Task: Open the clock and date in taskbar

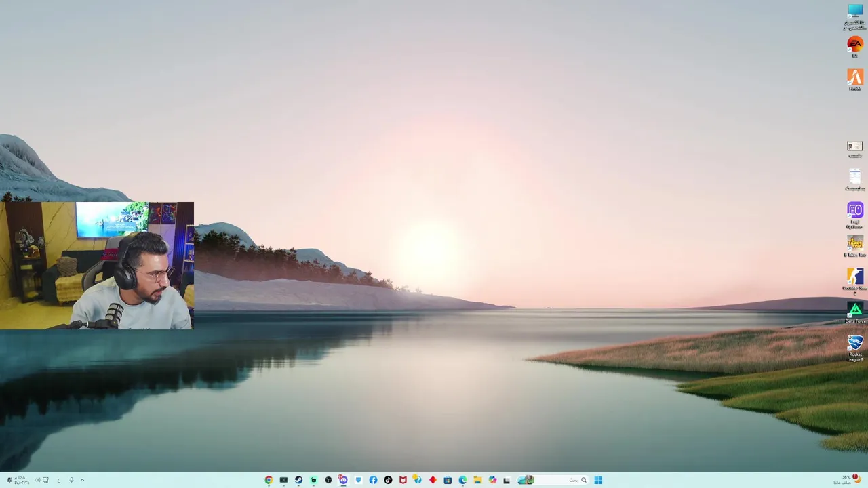Action: pyautogui.click(x=22, y=480)
